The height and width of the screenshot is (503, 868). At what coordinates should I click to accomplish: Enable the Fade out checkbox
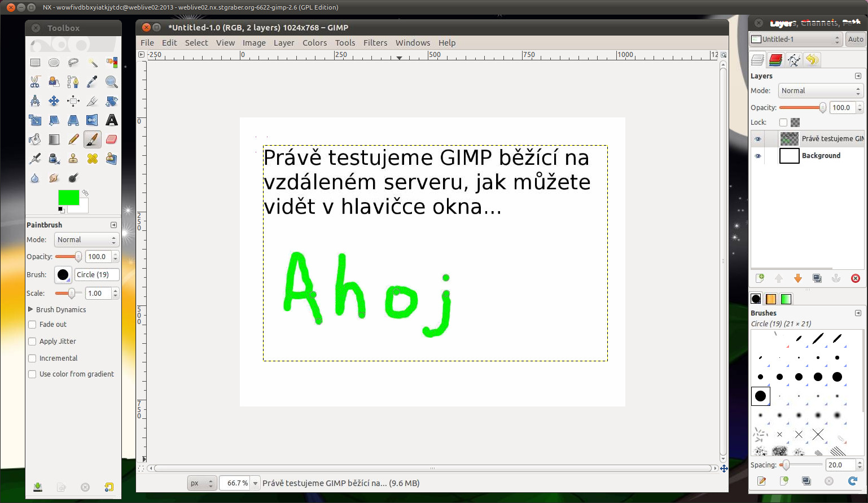pyautogui.click(x=32, y=325)
